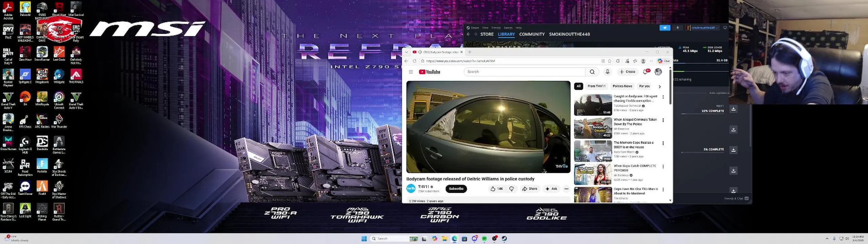
Task: Click the YouTube Create button
Action: (x=627, y=72)
